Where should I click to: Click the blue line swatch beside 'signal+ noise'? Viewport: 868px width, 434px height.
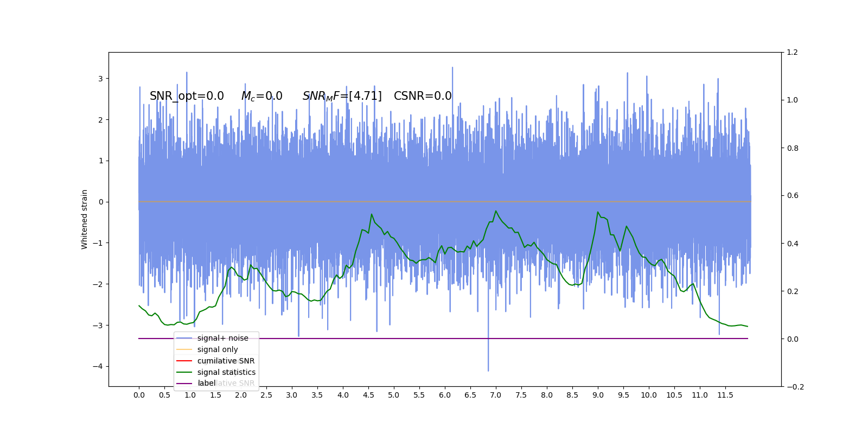click(184, 338)
